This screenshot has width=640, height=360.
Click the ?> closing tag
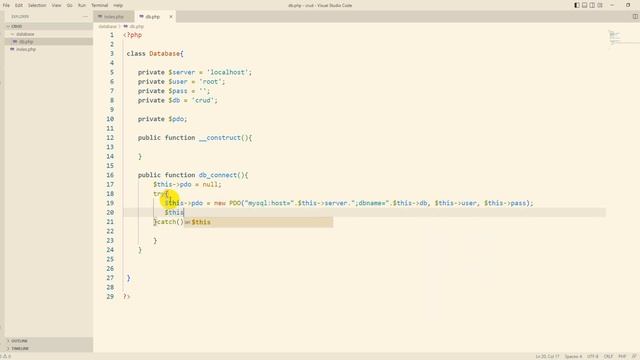coord(127,297)
